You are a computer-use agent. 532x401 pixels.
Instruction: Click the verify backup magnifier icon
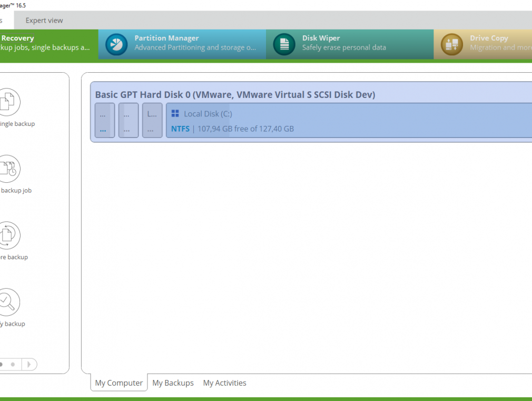[7, 302]
